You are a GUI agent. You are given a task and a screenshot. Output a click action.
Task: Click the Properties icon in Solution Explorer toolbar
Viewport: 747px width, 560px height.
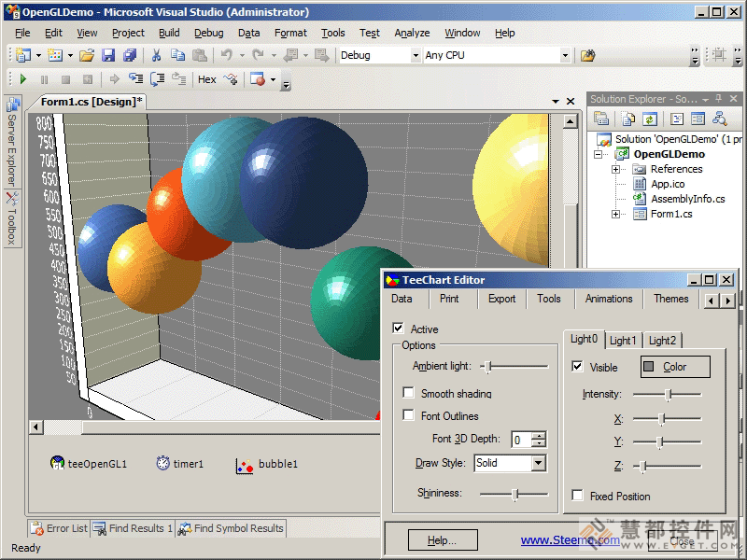point(601,119)
